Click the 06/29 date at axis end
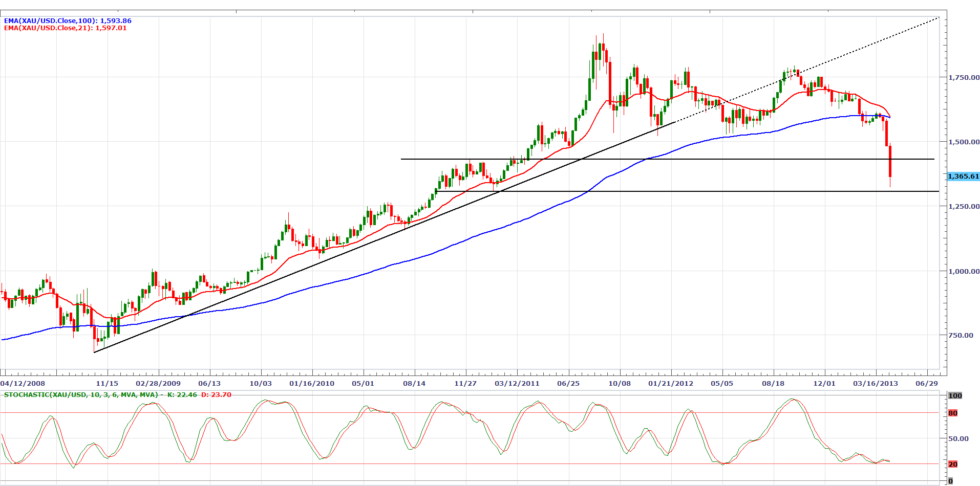 [927, 383]
